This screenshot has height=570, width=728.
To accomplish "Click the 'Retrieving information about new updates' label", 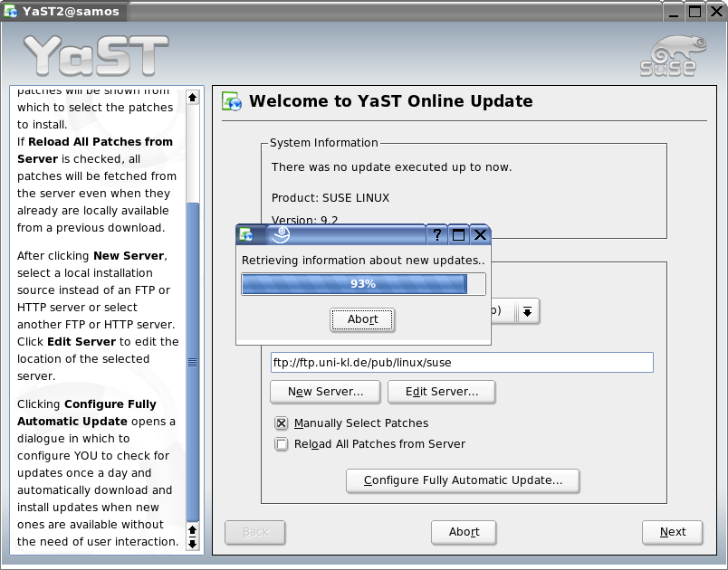I will click(362, 261).
